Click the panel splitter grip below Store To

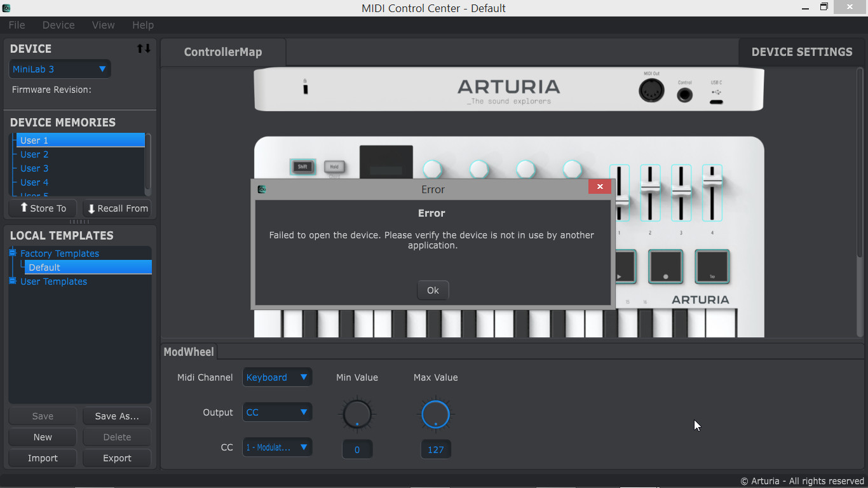[79, 222]
